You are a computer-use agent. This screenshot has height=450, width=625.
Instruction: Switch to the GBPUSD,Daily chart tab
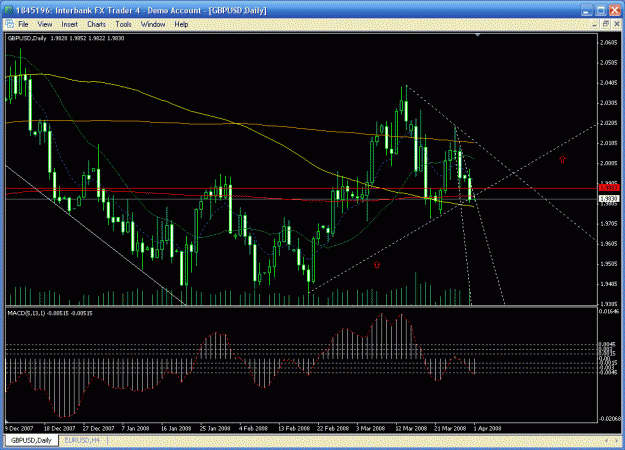(x=31, y=440)
